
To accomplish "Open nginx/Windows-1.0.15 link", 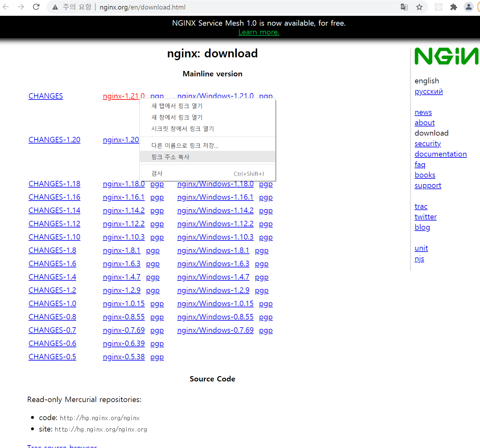I will click(215, 304).
